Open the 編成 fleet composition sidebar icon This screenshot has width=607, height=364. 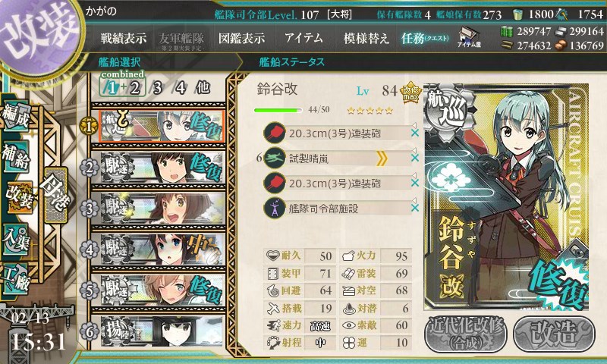point(15,117)
